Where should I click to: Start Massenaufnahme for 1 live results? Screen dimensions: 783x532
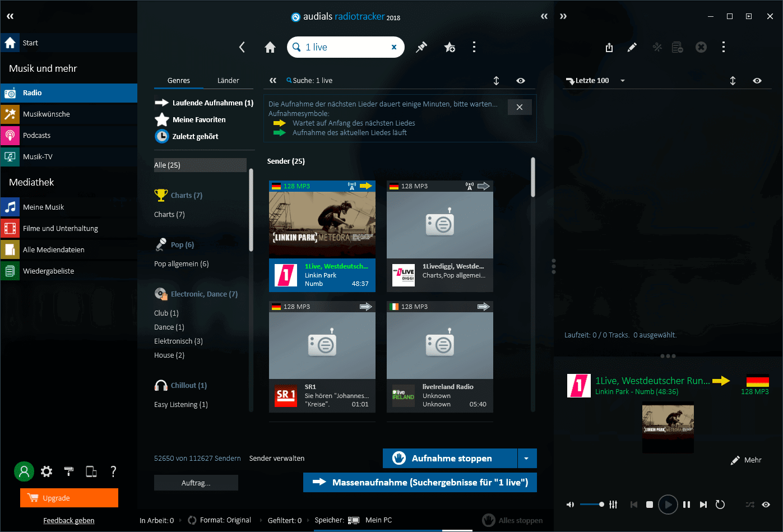coord(420,482)
